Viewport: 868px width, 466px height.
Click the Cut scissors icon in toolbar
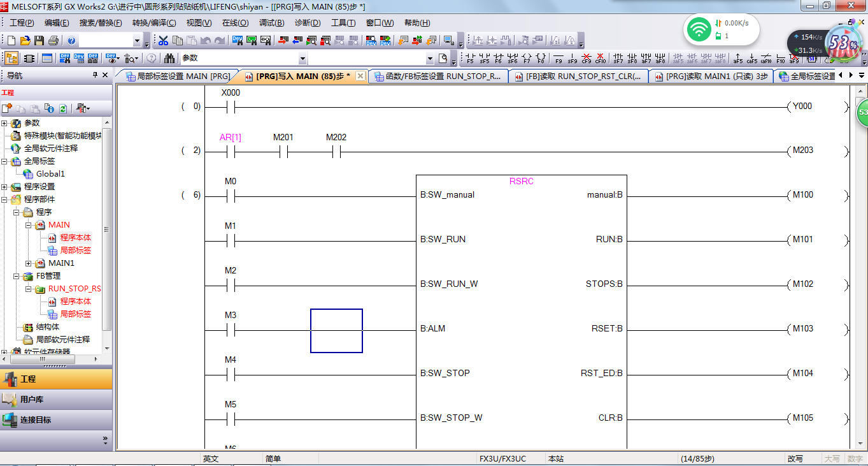pyautogui.click(x=163, y=41)
